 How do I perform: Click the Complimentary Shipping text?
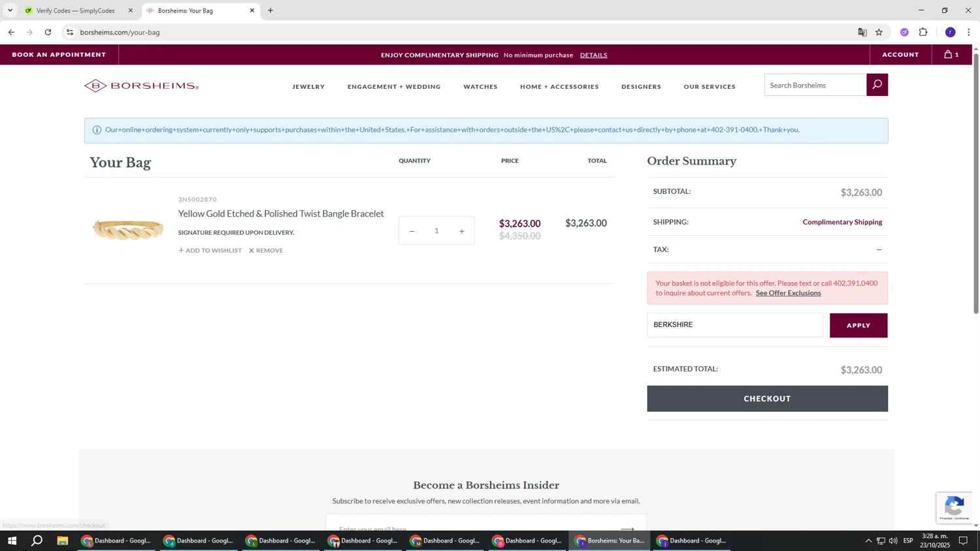pos(842,222)
